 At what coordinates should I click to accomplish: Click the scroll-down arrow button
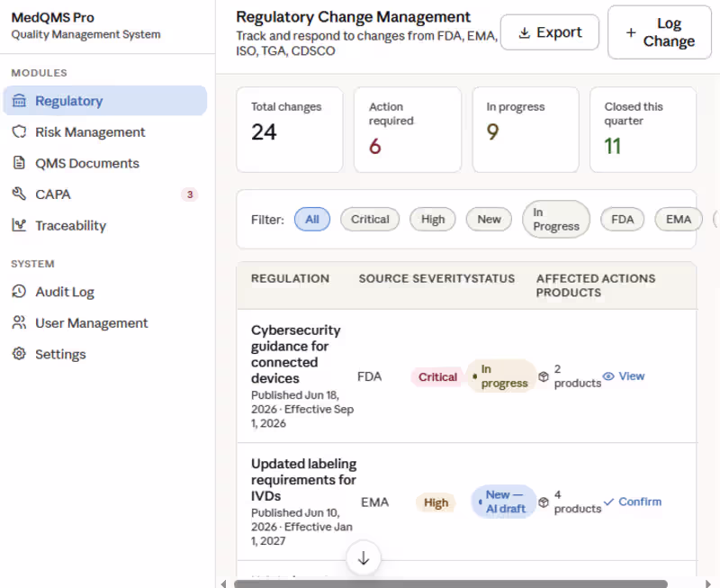364,558
